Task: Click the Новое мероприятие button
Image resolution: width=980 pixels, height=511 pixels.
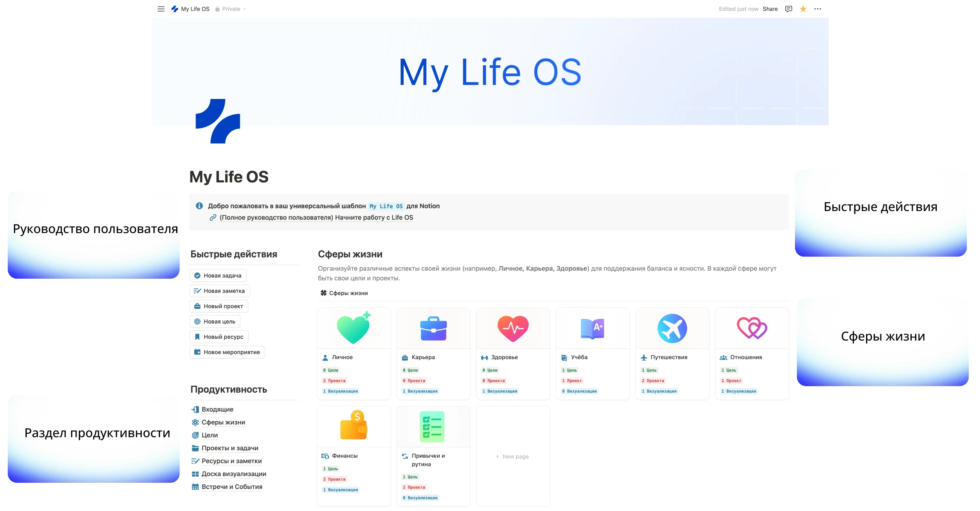Action: pyautogui.click(x=228, y=352)
